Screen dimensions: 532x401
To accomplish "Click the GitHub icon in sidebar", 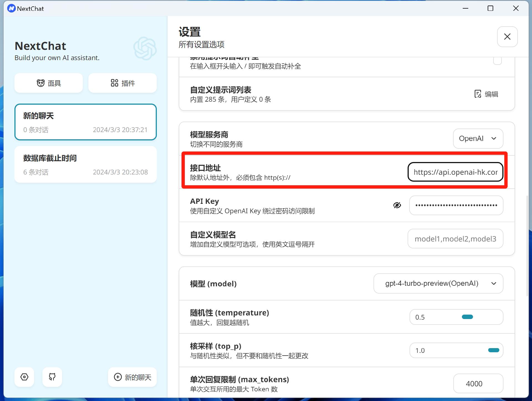I will click(52, 377).
